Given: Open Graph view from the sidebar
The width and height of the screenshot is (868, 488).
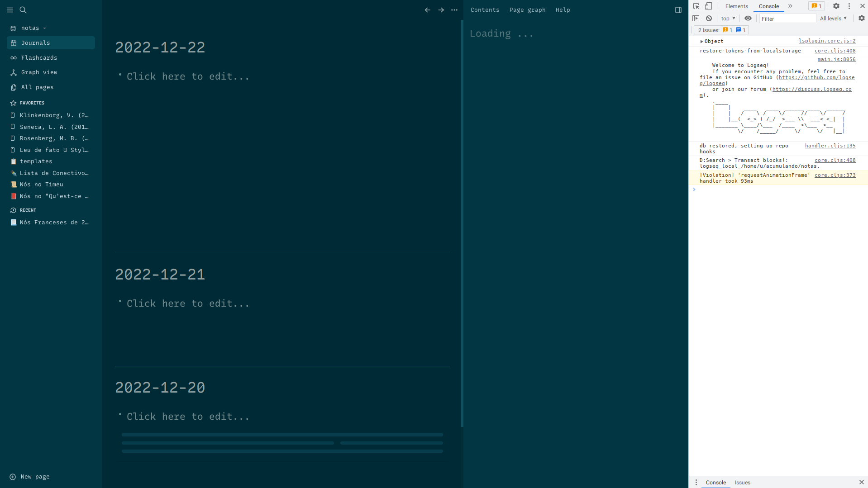Looking at the screenshot, I should (x=39, y=72).
